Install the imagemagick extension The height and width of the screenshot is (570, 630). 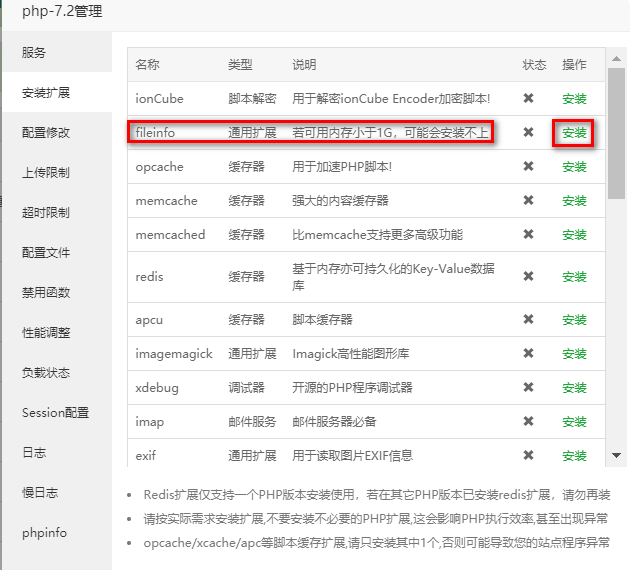pyautogui.click(x=574, y=354)
